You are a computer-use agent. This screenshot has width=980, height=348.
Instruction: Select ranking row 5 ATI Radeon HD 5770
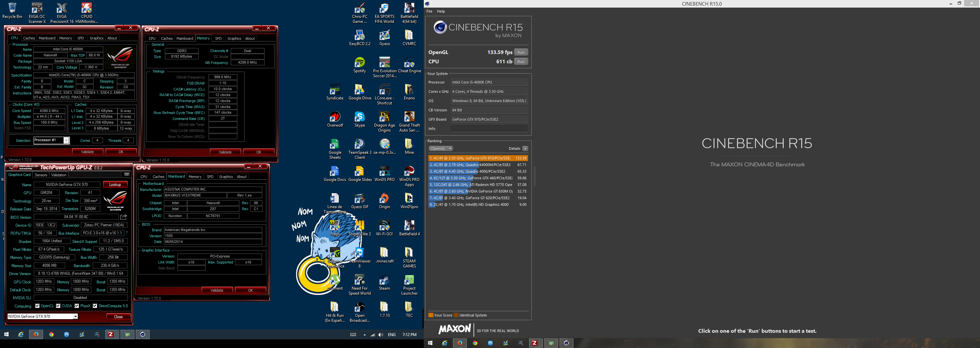coord(478,185)
